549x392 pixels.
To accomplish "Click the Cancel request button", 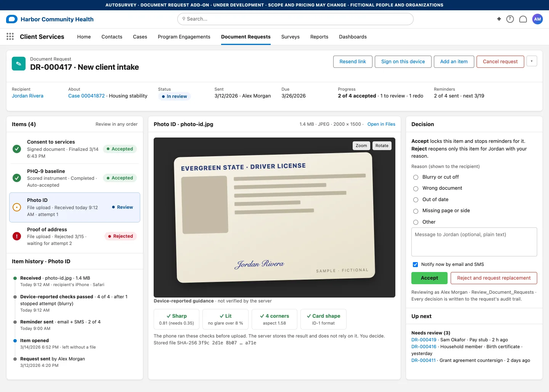I will (x=500, y=62).
